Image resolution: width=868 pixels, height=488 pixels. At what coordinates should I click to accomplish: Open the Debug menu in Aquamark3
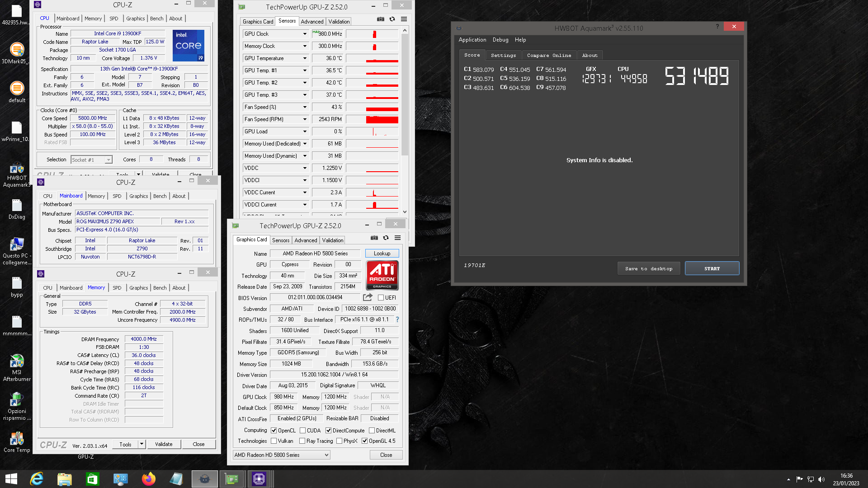500,40
